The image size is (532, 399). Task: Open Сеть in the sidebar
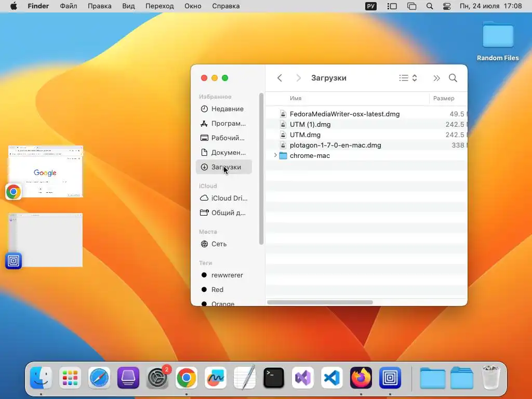point(223,244)
